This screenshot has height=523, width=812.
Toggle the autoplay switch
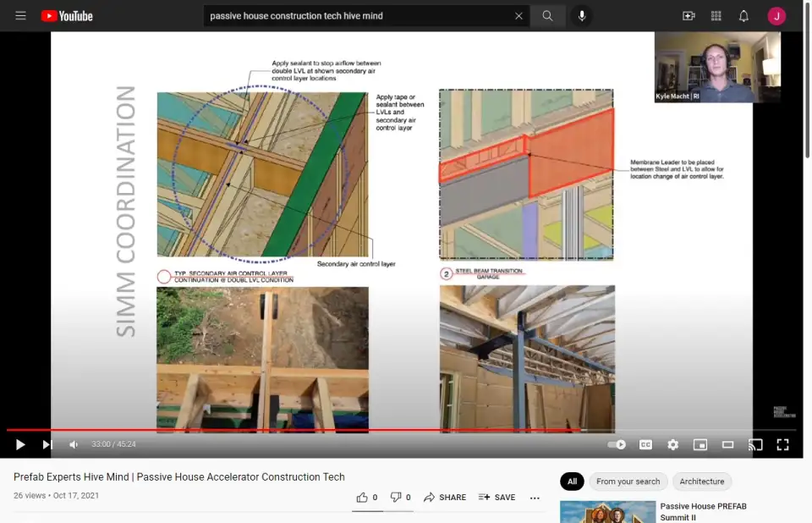point(617,444)
